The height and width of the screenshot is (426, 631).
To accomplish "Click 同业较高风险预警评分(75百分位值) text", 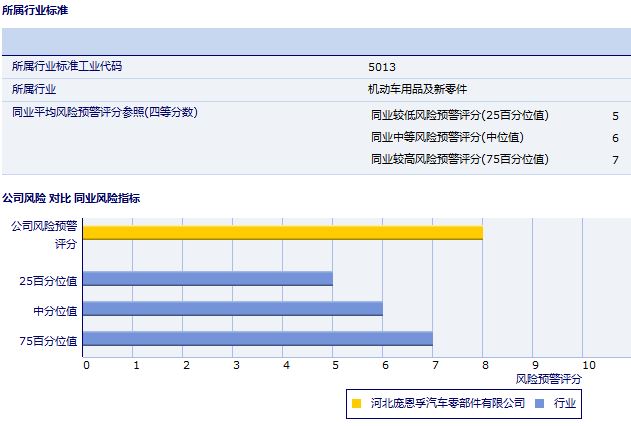I will [x=460, y=159].
